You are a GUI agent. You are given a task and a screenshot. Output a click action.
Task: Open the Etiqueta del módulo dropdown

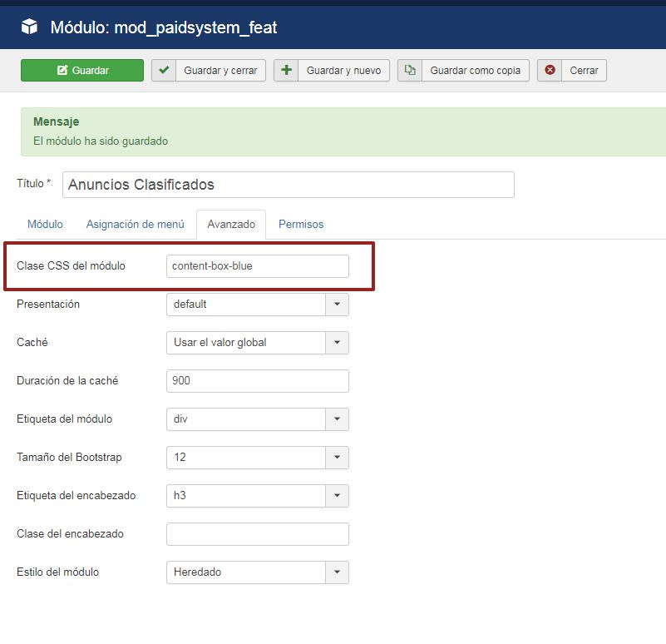tap(258, 419)
